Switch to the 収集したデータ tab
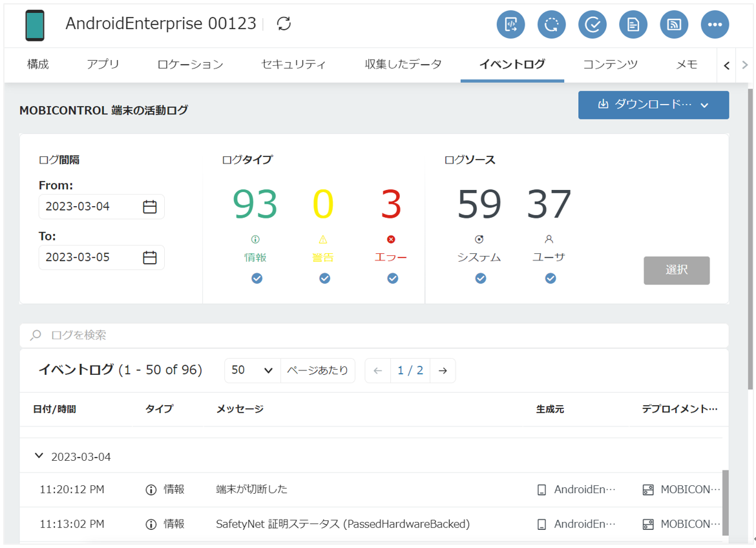756x548 pixels. (x=403, y=64)
